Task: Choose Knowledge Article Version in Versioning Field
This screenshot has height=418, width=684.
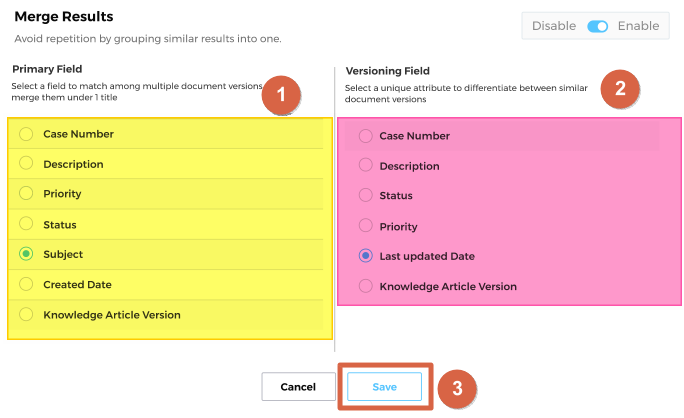Action: pos(365,287)
